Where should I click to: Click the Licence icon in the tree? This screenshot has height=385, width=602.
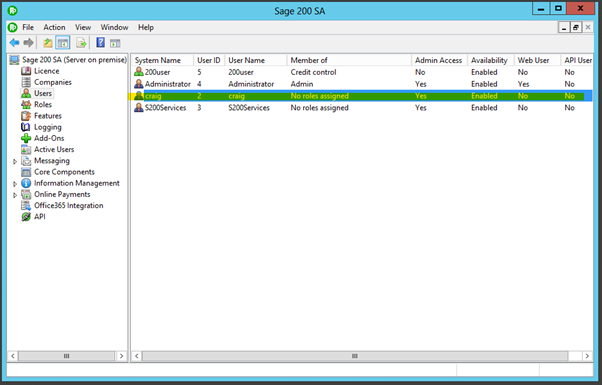click(x=26, y=71)
